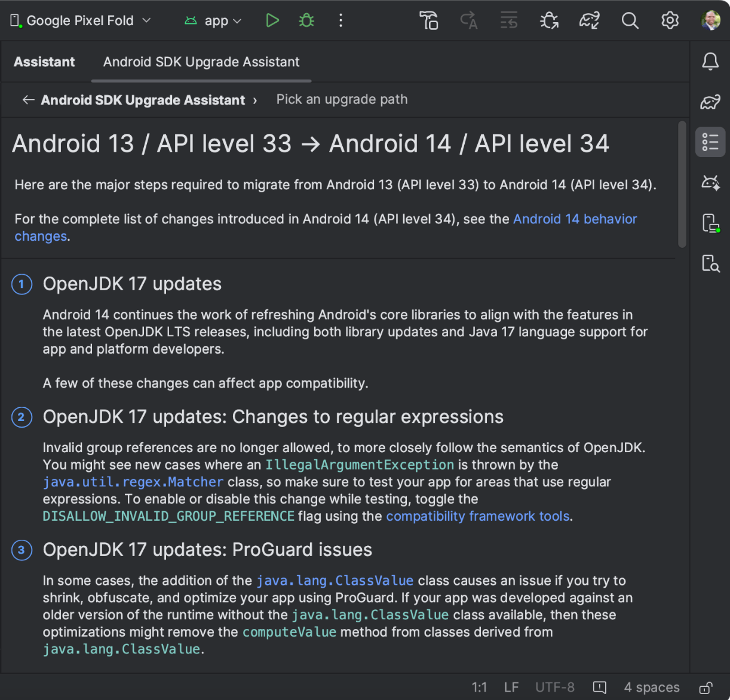Select the Android SDK Upgrade Assistant tab
Screen dimensions: 730x700
pyautogui.click(x=201, y=62)
